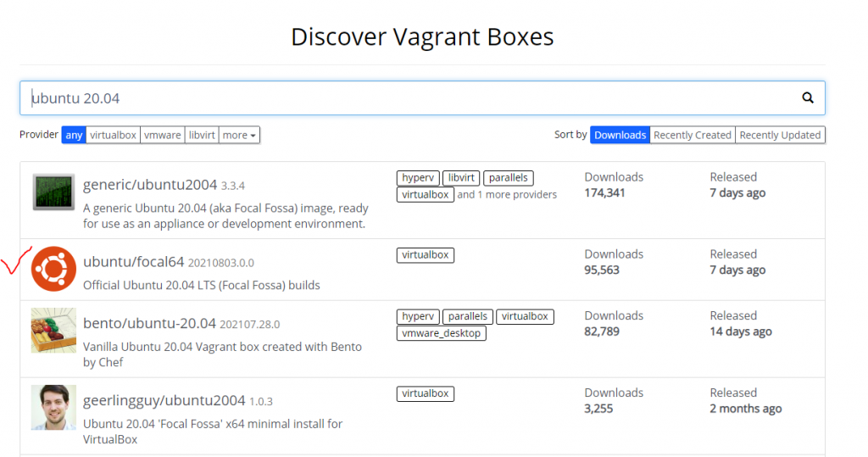
Task: Filter boxes by libvirt provider
Action: click(x=202, y=135)
